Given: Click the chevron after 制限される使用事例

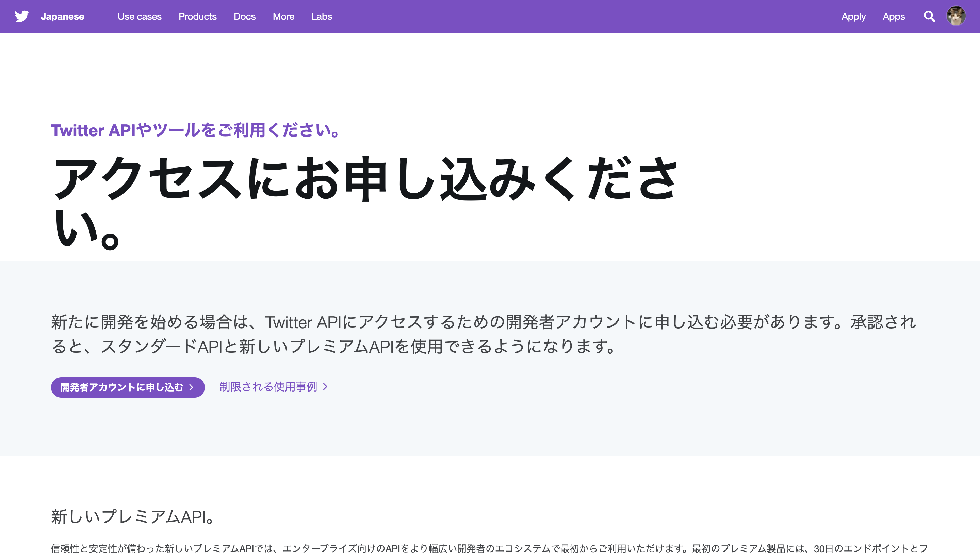Looking at the screenshot, I should coord(325,387).
